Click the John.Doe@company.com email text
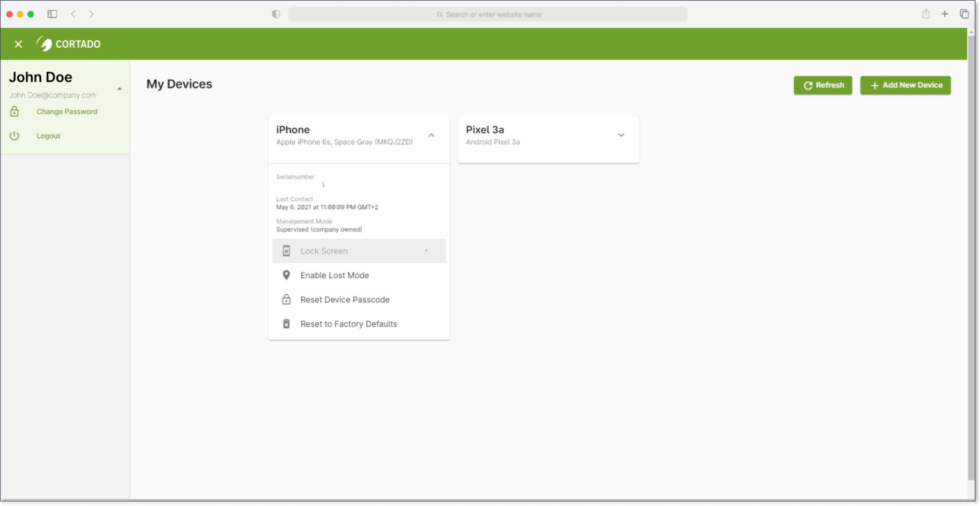 53,95
